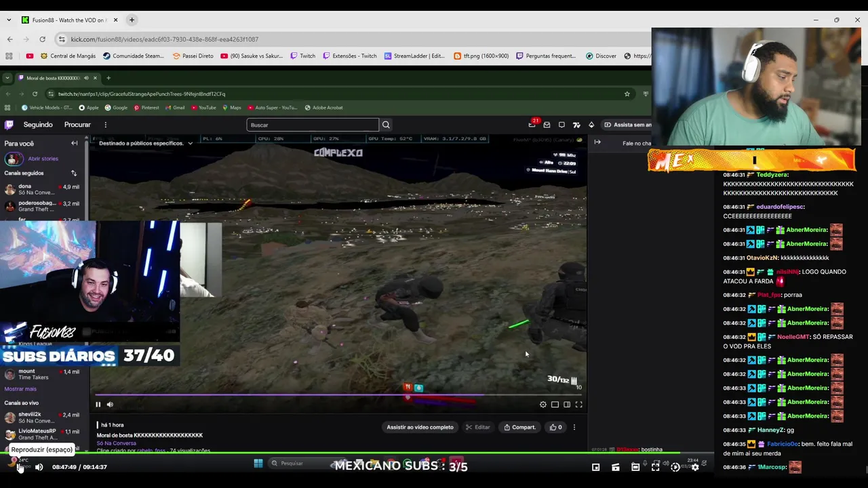Open the Twitch Bits diamond icon
Screen dimensions: 868x488
(x=591, y=125)
